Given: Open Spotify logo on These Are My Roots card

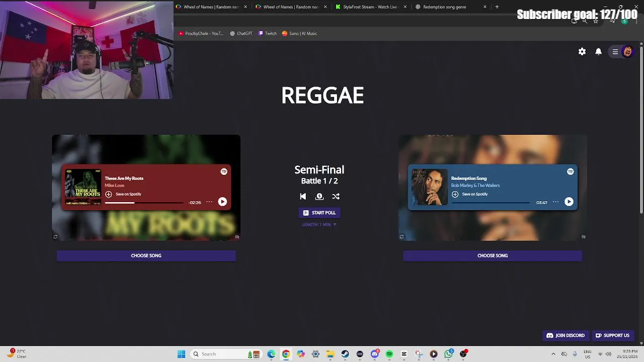Looking at the screenshot, I should 224,171.
